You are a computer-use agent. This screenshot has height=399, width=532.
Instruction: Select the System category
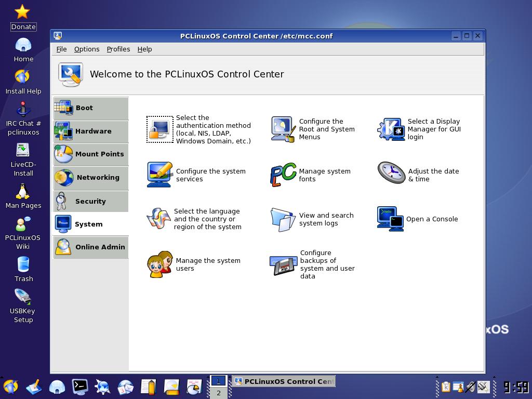(91, 224)
